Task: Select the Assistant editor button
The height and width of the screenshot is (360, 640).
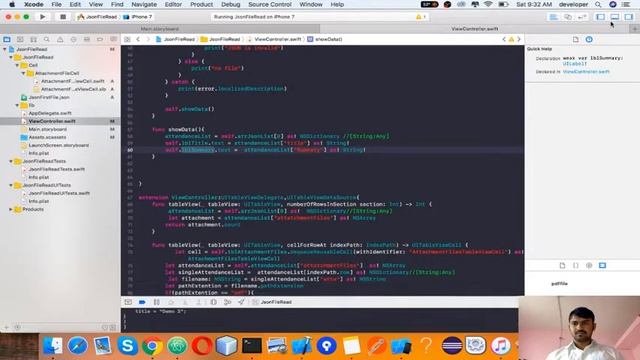Action: click(x=568, y=17)
